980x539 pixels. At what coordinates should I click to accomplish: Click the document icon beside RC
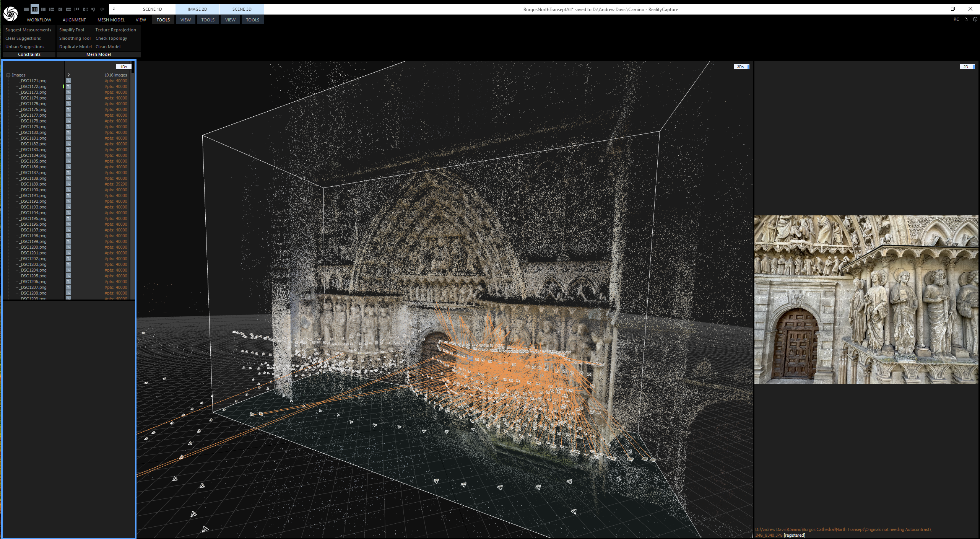tap(966, 19)
